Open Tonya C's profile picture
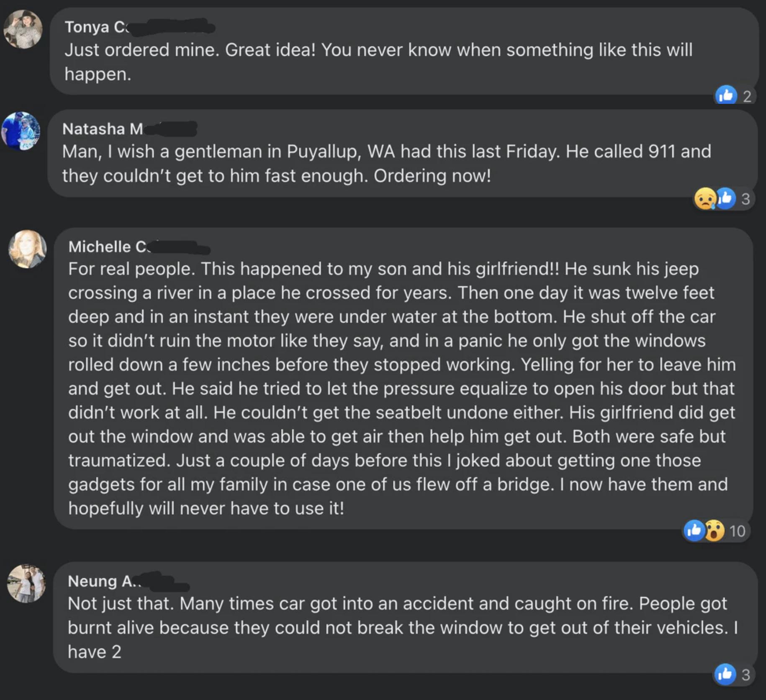Screen dimensions: 766x700 click(x=23, y=29)
